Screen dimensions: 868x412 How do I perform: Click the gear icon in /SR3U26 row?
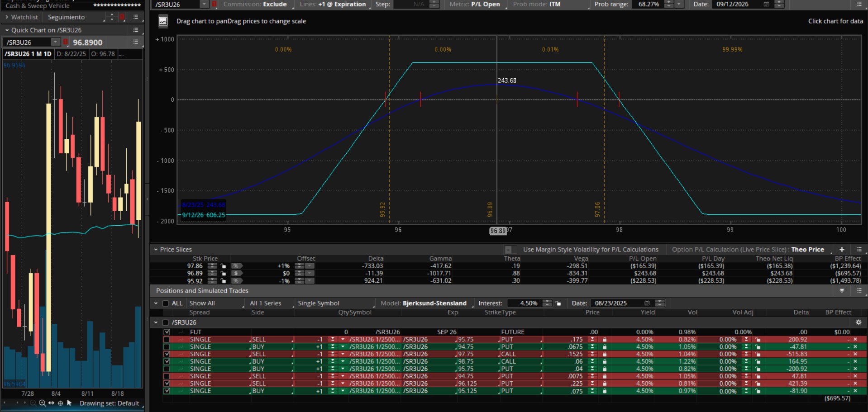tap(858, 322)
